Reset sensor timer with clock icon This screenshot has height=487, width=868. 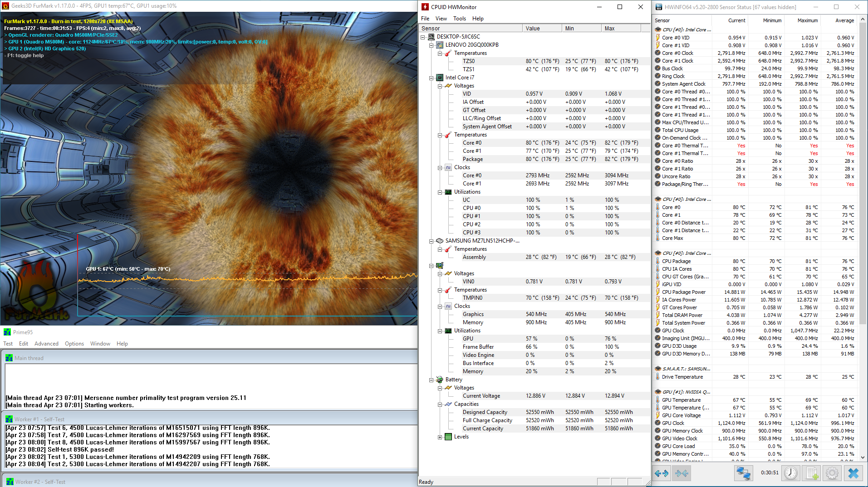click(x=791, y=473)
